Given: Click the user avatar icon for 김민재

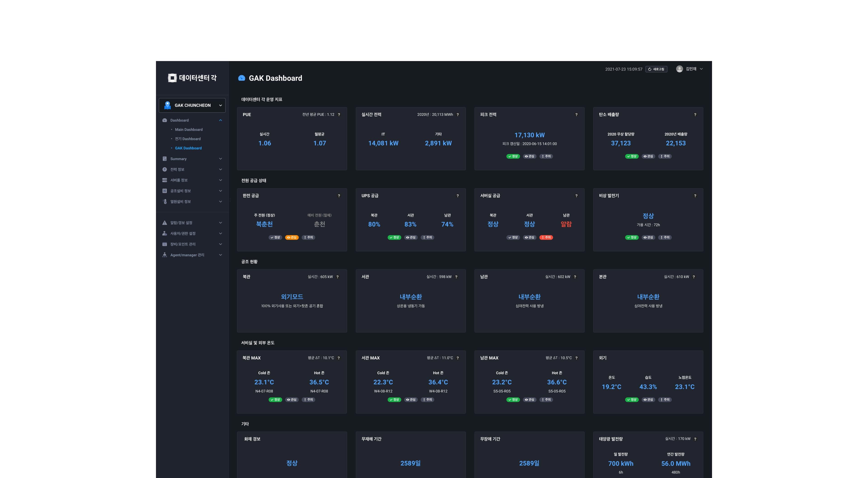Looking at the screenshot, I should pyautogui.click(x=679, y=69).
